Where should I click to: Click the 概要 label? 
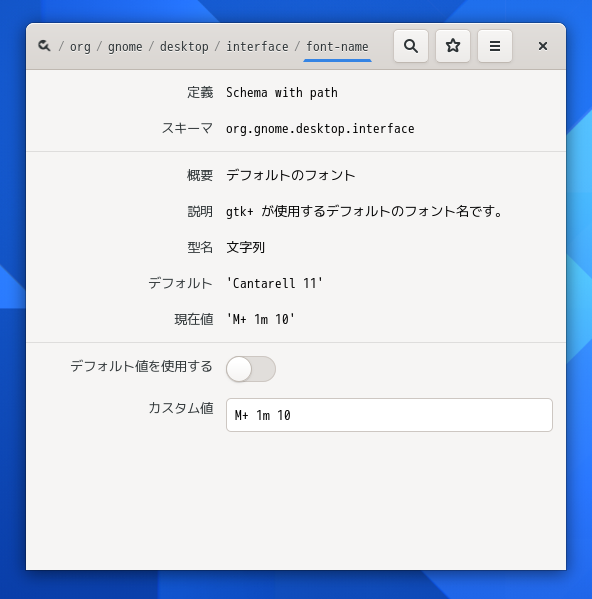tap(200, 175)
